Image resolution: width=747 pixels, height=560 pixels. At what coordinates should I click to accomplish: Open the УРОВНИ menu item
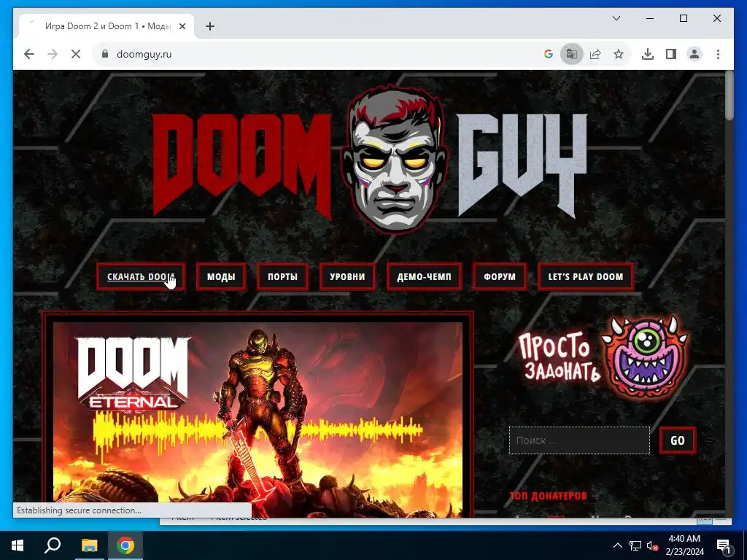tap(347, 276)
